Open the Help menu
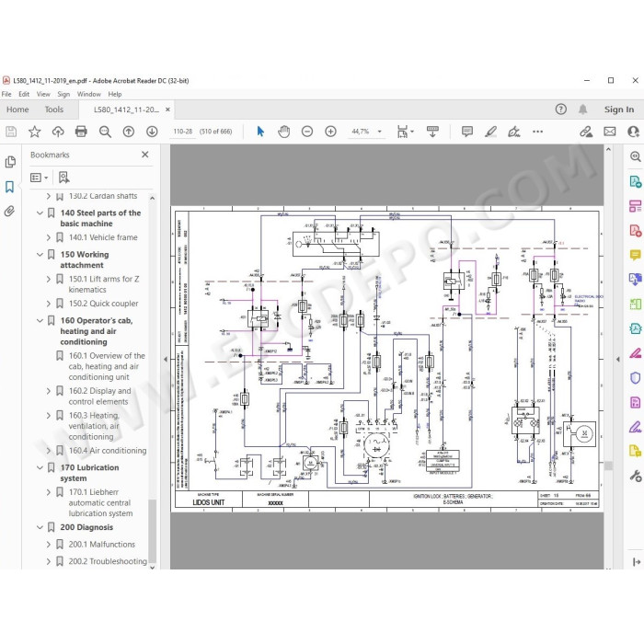The width and height of the screenshot is (644, 644). point(115,94)
